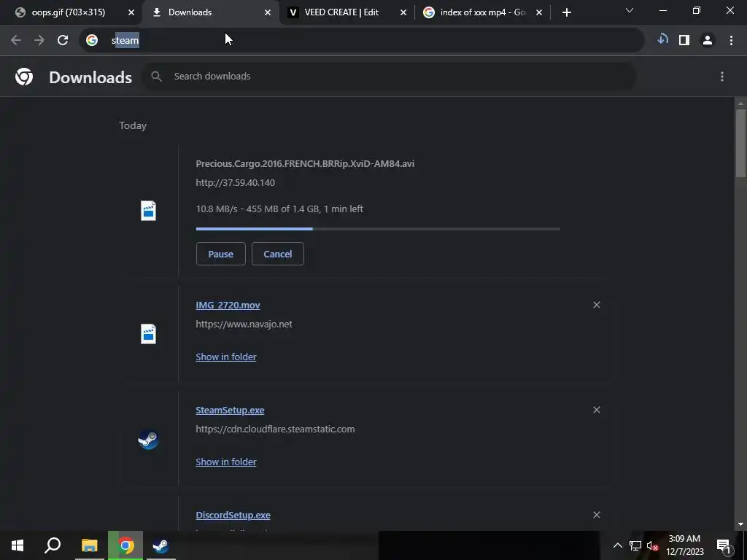Screen dimensions: 747x560
Task: Click the Steam icon next to SteamSetup.exe
Action: [x=148, y=440]
